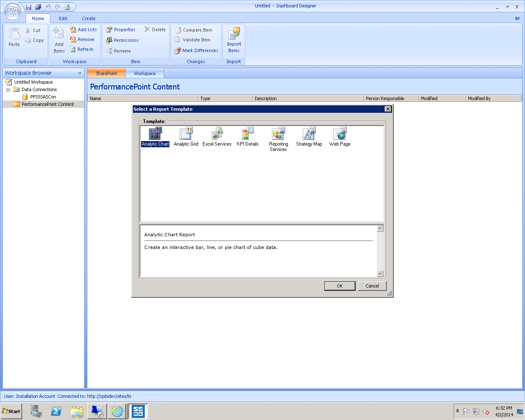Open Permissions from the Item group
The height and width of the screenshot is (420, 525).
click(122, 40)
